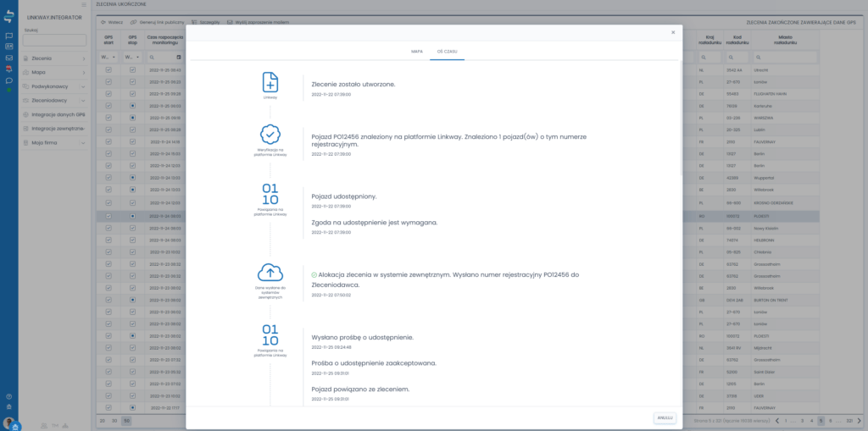Click the user avatar in bottom-left corner
Viewport: 868px width, 431px height.
click(9, 422)
